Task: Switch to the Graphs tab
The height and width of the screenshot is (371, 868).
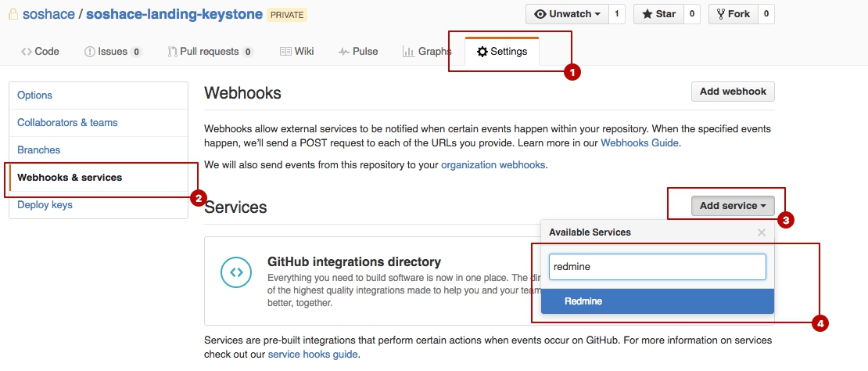Action: point(427,52)
